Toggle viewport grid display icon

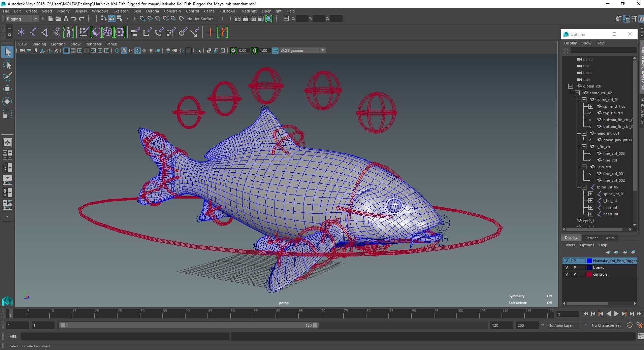(66, 50)
